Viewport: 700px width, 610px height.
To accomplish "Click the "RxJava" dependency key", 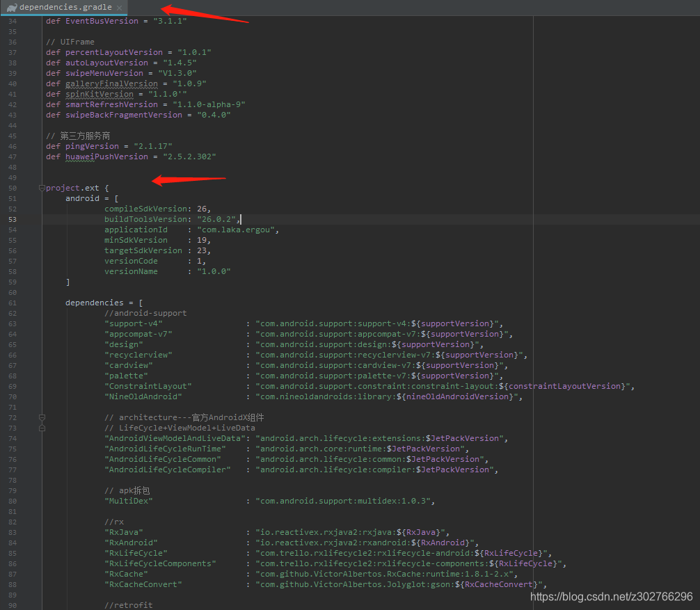I will pyautogui.click(x=124, y=532).
